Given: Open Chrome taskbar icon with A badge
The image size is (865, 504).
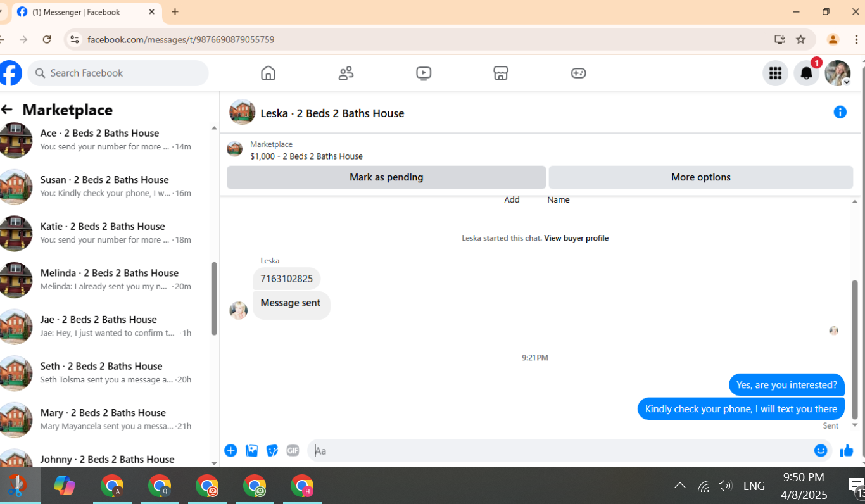Looking at the screenshot, I should pos(112,486).
